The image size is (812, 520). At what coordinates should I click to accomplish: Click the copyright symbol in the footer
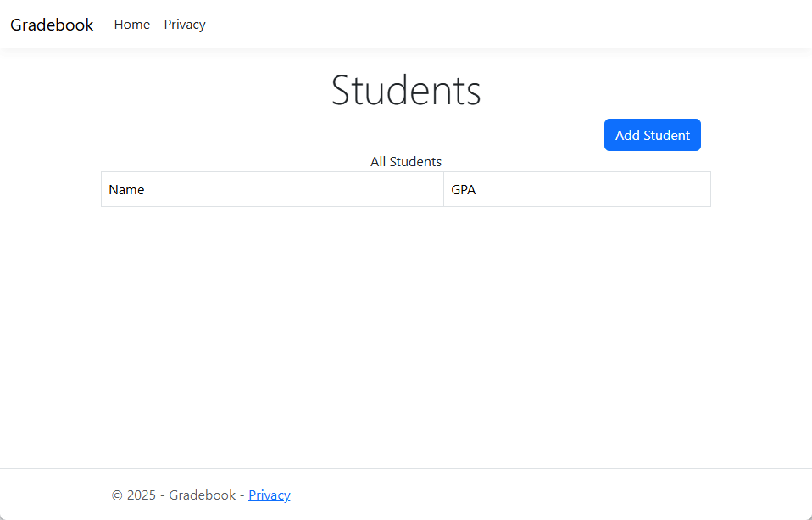pyautogui.click(x=117, y=495)
